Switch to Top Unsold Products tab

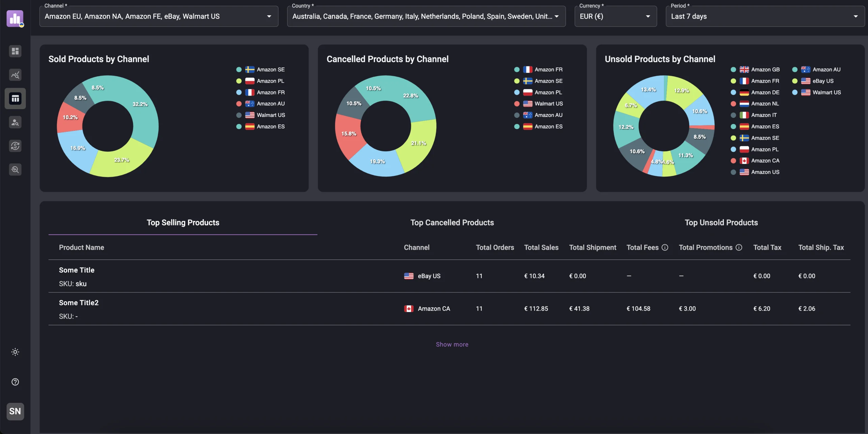pos(721,223)
